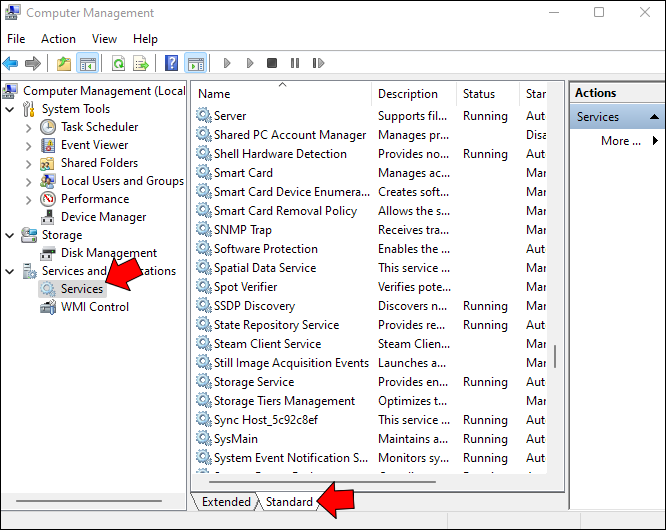Click the services list horizontal scrollbar
This screenshot has height=530, width=666.
[322, 482]
